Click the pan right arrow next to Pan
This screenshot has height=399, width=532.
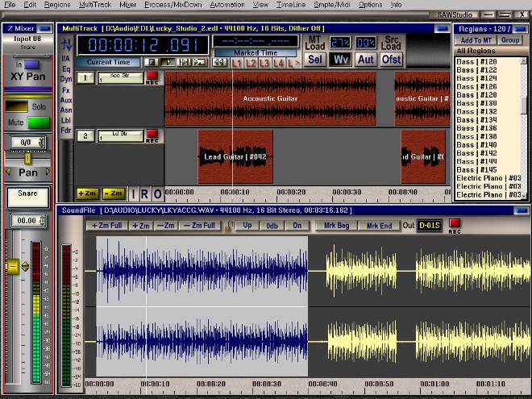(x=48, y=172)
